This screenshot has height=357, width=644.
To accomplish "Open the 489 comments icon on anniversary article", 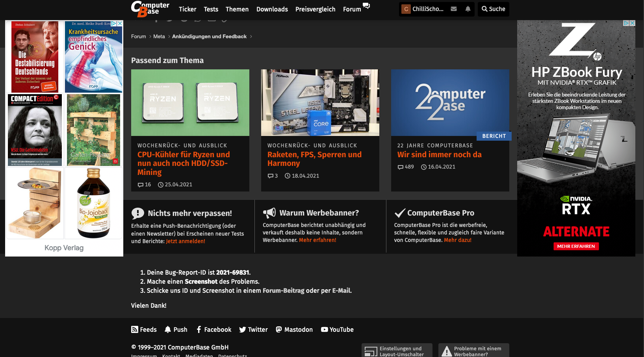I will click(x=401, y=167).
